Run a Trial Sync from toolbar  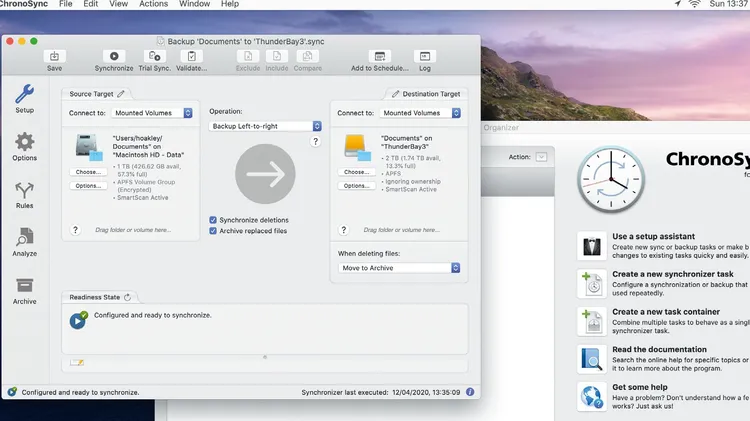pyautogui.click(x=155, y=58)
